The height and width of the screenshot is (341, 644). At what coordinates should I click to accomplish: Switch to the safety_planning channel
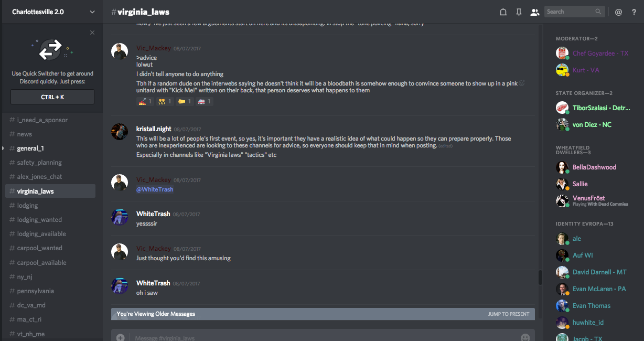pos(39,163)
